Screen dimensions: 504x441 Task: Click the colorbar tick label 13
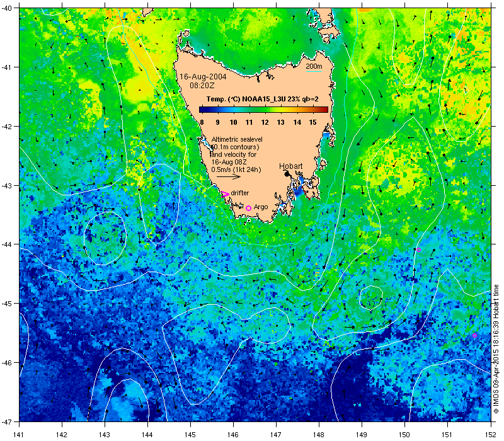pyautogui.click(x=280, y=122)
